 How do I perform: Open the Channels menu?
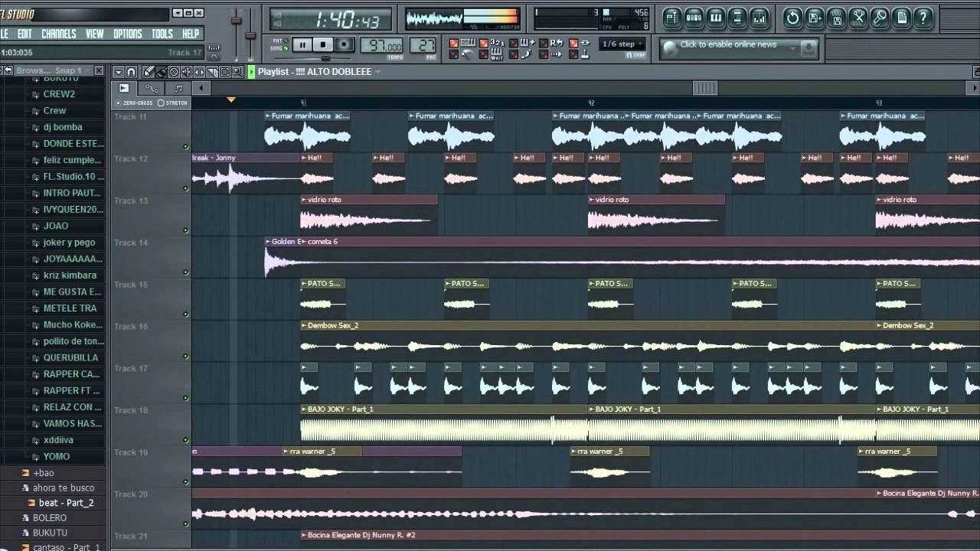tap(59, 34)
